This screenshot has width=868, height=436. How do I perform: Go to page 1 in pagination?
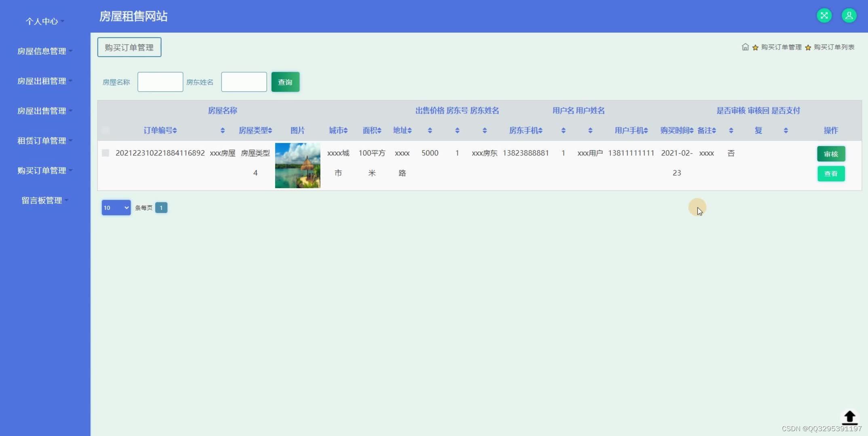tap(161, 208)
